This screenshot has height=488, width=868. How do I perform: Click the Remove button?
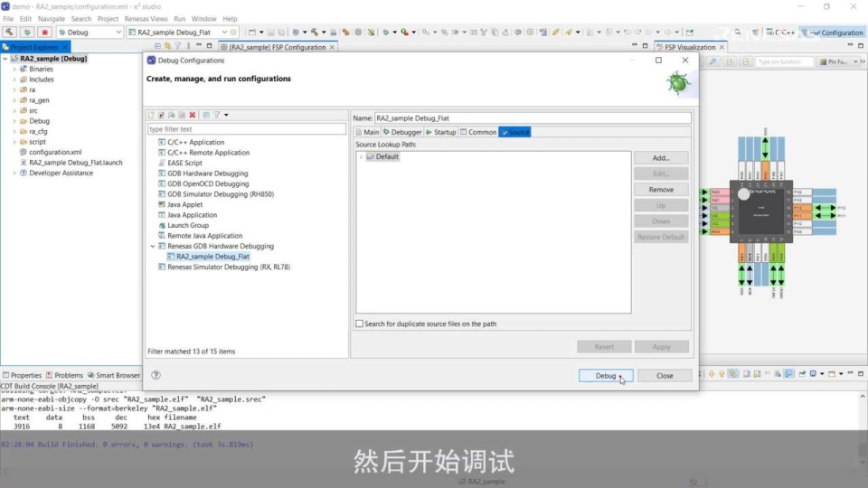661,190
